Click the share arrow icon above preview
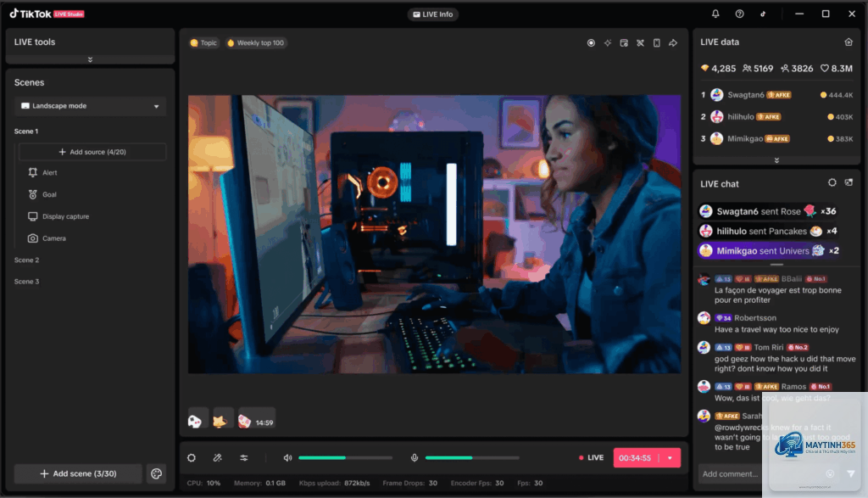 [673, 42]
